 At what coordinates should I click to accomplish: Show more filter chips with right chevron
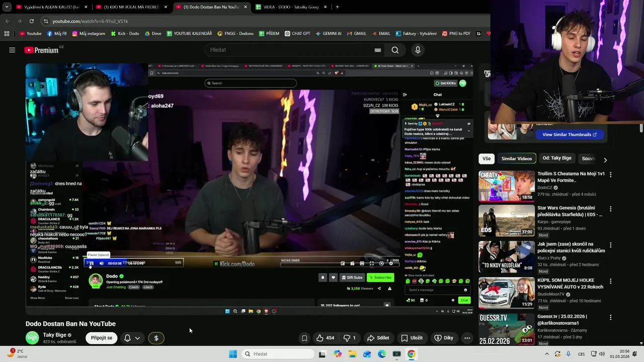point(605,160)
